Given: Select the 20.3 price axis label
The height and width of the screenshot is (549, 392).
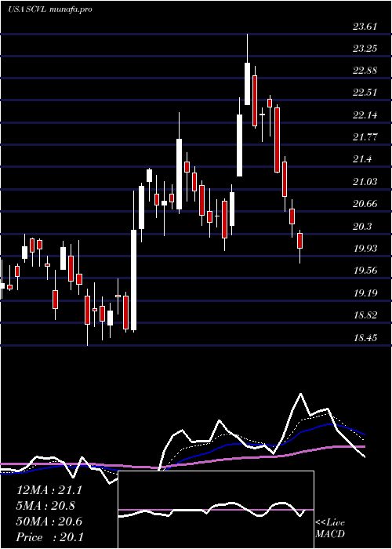Looking at the screenshot, I should coord(362,227).
